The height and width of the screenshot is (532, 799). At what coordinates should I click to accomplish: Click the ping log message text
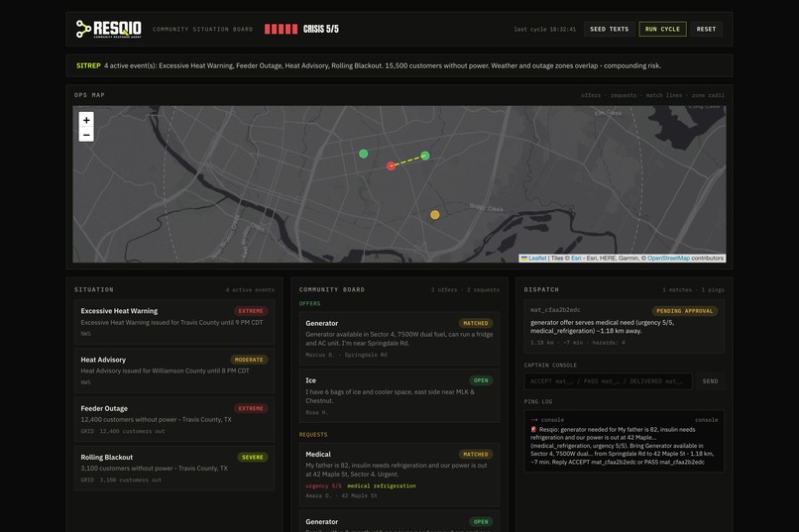[623, 446]
